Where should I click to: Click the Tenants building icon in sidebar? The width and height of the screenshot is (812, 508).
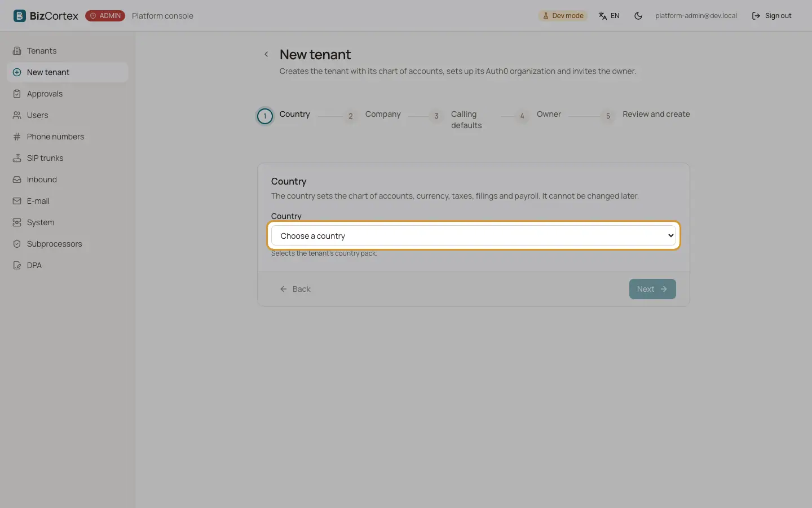tap(17, 51)
